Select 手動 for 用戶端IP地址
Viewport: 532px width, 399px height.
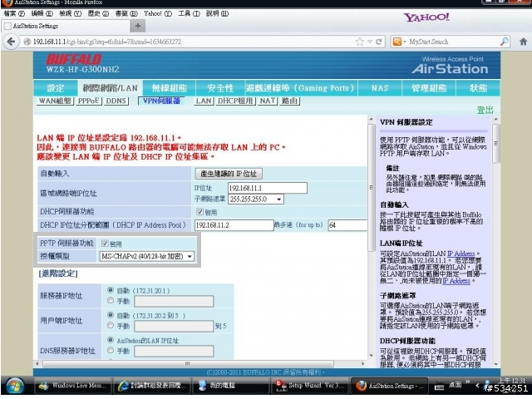(x=111, y=325)
